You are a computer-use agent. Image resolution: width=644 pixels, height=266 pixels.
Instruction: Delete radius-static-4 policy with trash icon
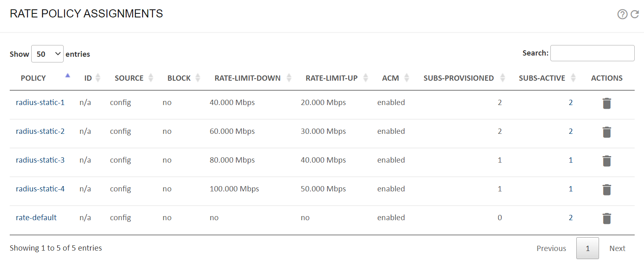[607, 190]
